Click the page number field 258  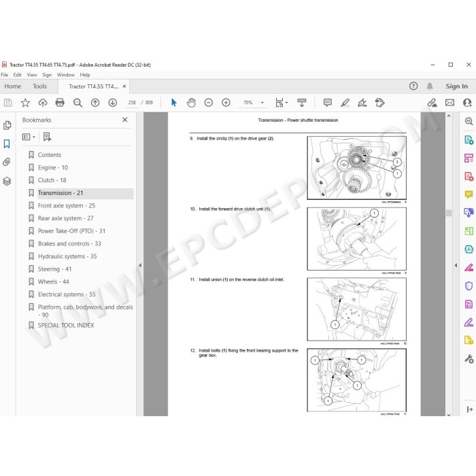click(132, 103)
